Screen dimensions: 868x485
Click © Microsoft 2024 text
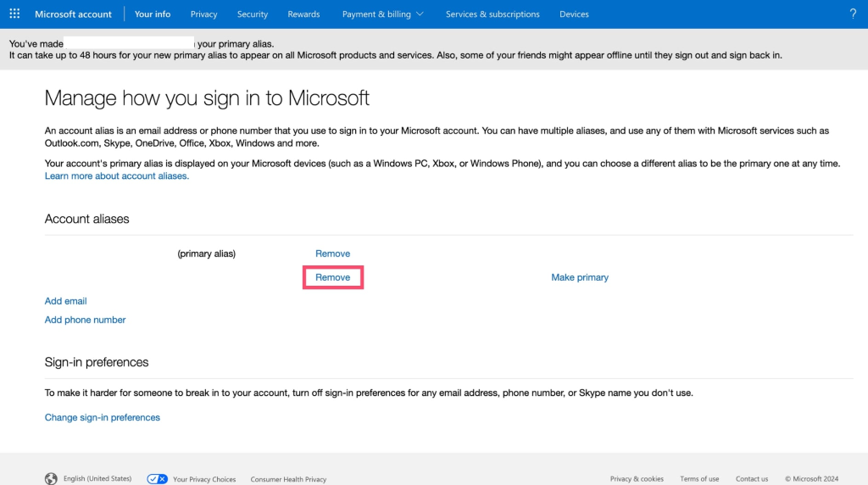point(811,478)
